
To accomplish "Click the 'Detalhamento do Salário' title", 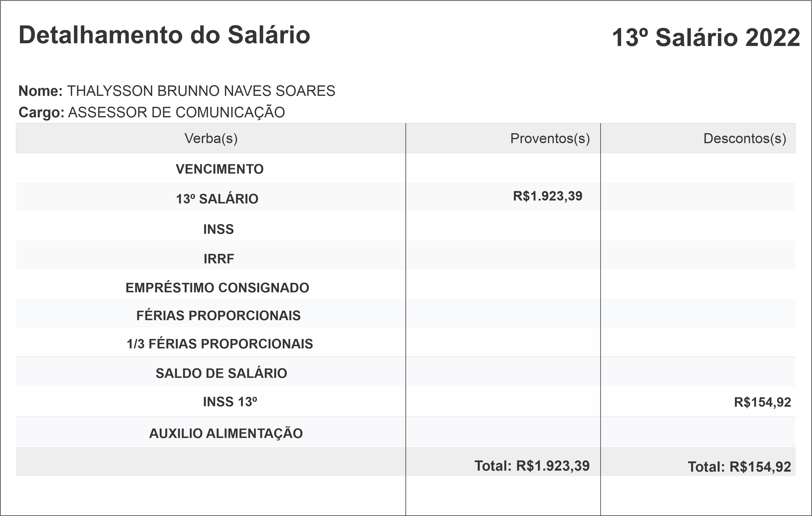I will point(164,35).
